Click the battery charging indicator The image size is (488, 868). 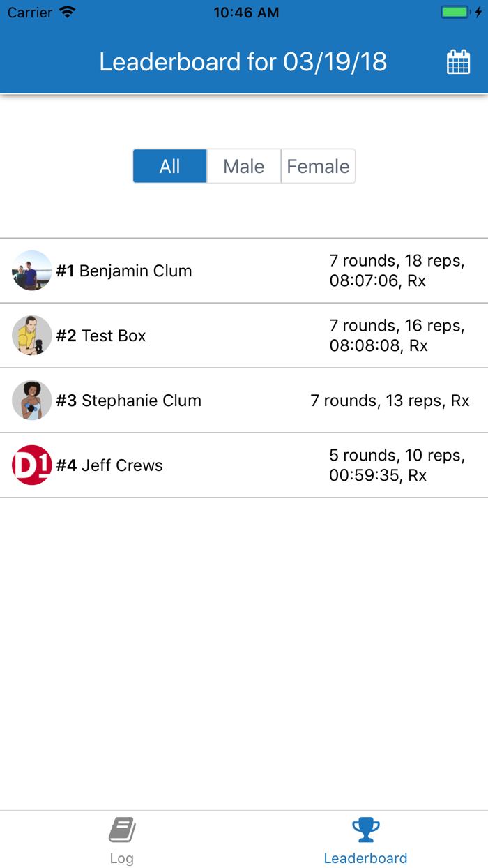(x=453, y=12)
